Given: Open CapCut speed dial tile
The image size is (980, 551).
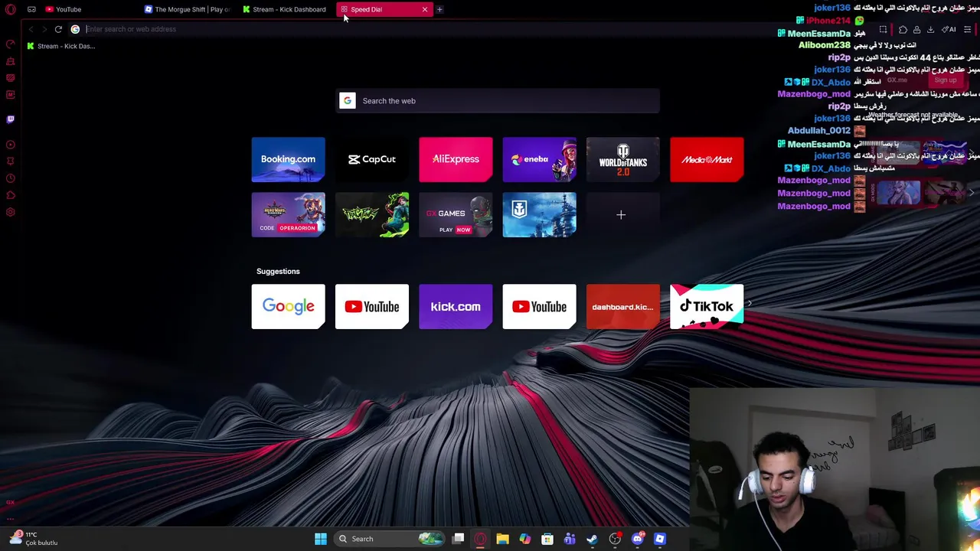Looking at the screenshot, I should pyautogui.click(x=372, y=159).
